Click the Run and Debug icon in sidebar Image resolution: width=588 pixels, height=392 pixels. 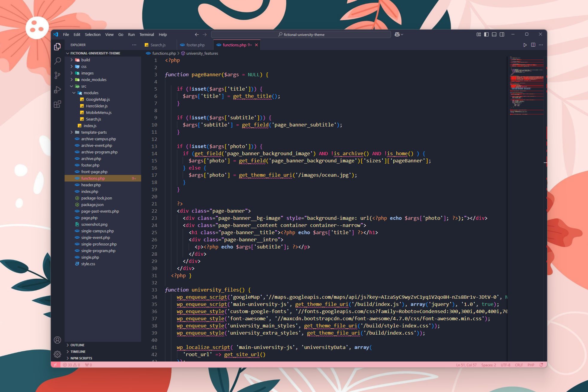(x=57, y=89)
